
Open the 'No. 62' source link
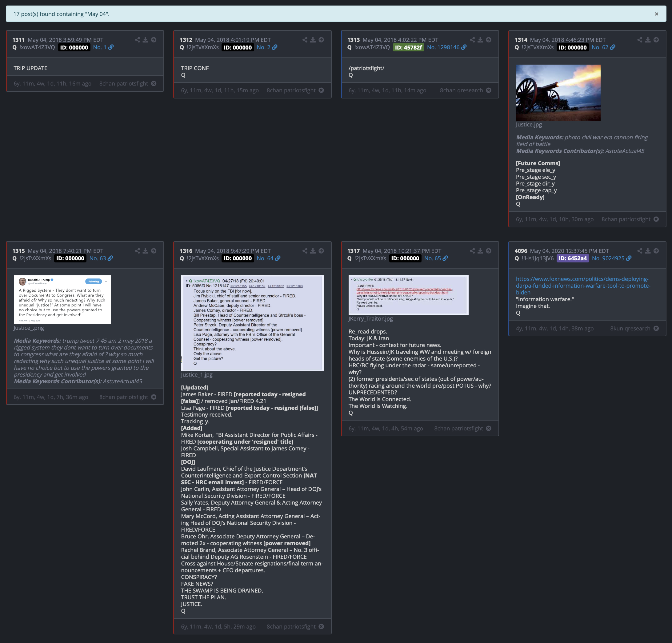click(x=603, y=47)
